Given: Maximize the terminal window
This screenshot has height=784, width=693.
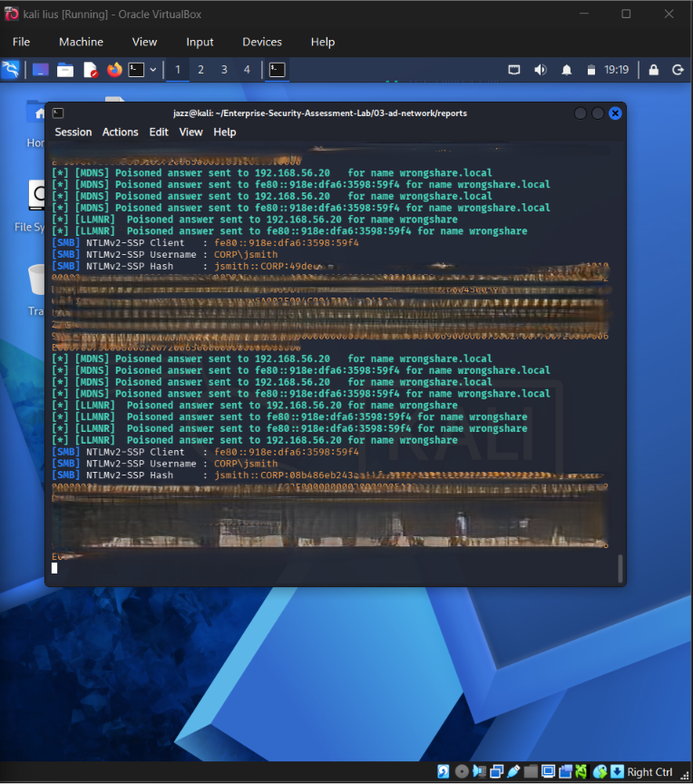Looking at the screenshot, I should (598, 113).
